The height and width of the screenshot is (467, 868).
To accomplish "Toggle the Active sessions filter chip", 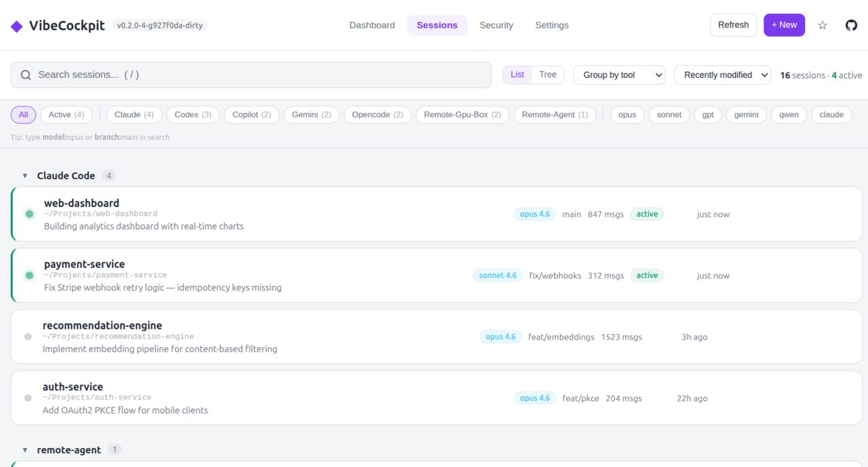I will pyautogui.click(x=66, y=115).
